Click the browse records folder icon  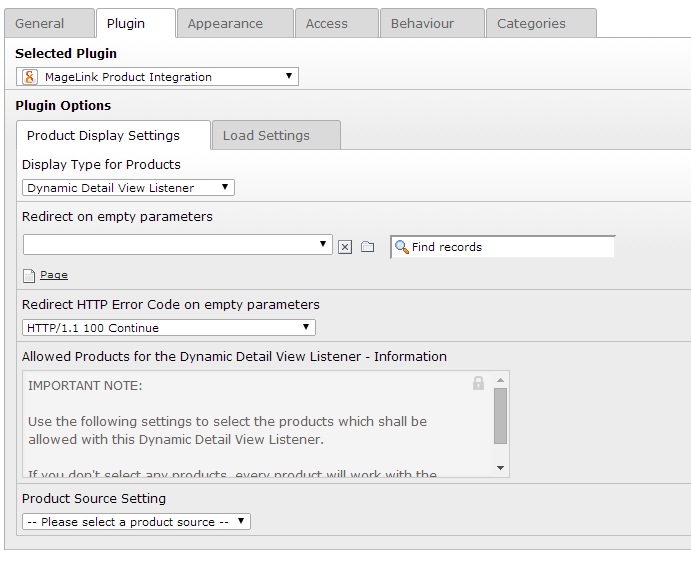click(367, 247)
